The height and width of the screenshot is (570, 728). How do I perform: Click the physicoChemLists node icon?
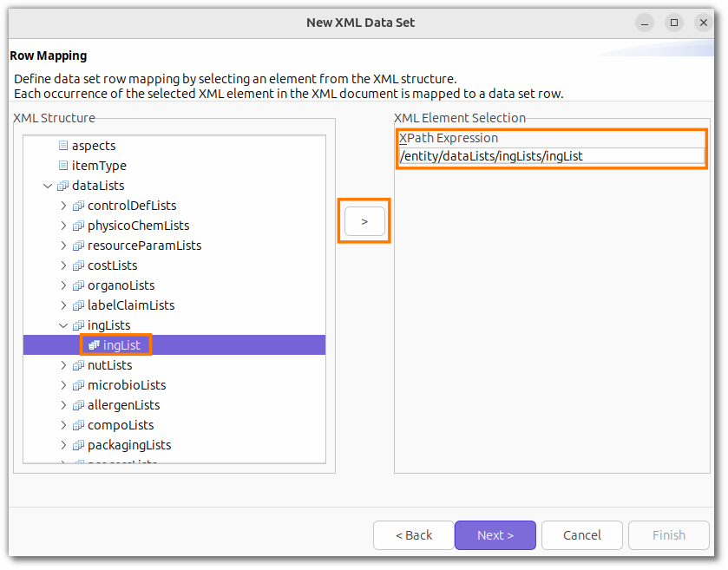78,226
